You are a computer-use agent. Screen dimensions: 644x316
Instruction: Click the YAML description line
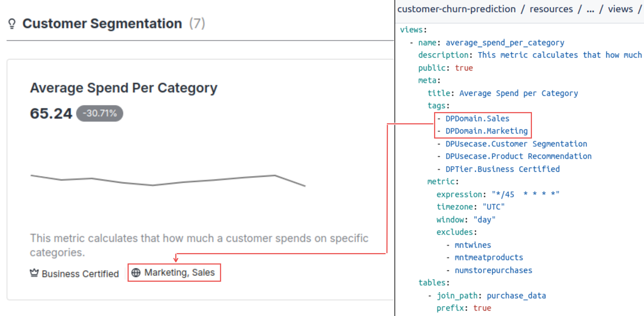click(530, 55)
